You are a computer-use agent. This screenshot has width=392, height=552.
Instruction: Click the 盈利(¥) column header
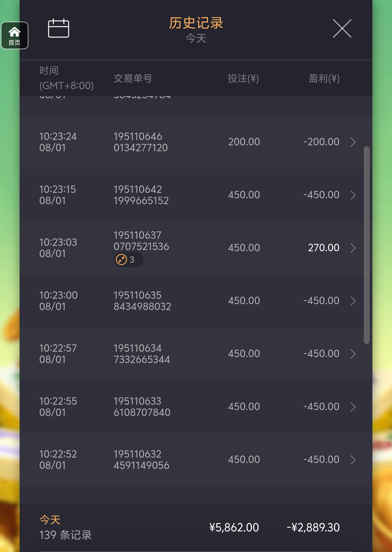[324, 78]
